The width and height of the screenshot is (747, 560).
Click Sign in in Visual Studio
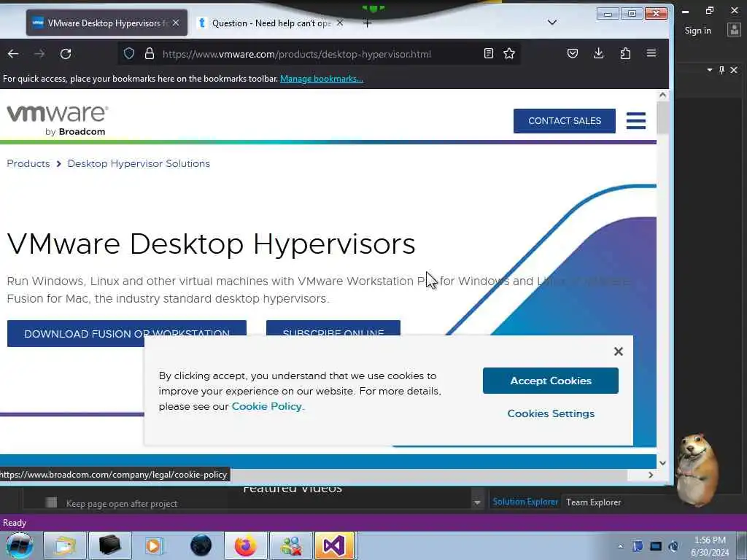pyautogui.click(x=697, y=31)
